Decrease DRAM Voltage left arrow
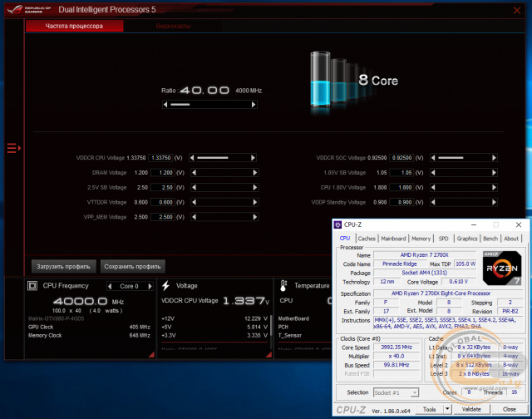The width and height of the screenshot is (532, 419). pyautogui.click(x=194, y=173)
